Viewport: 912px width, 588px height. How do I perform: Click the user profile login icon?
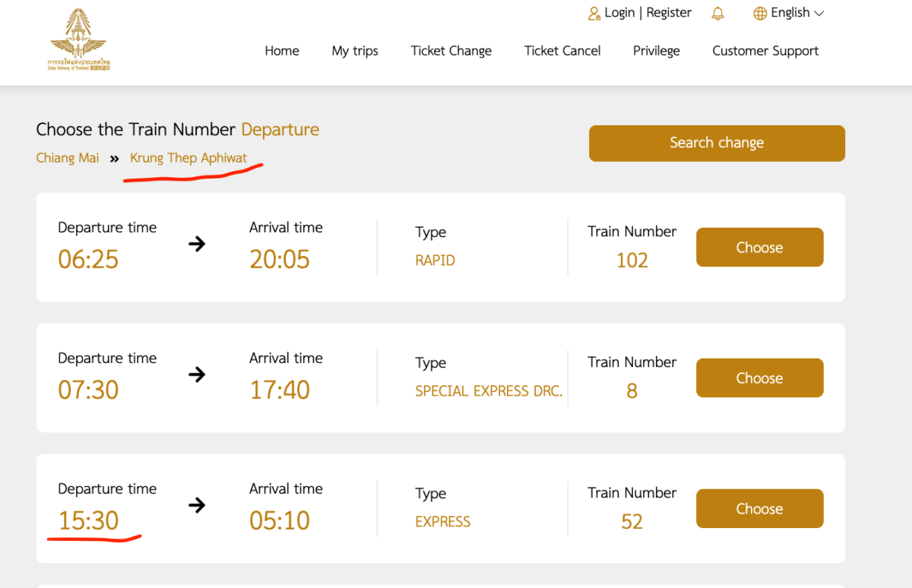[x=594, y=14]
